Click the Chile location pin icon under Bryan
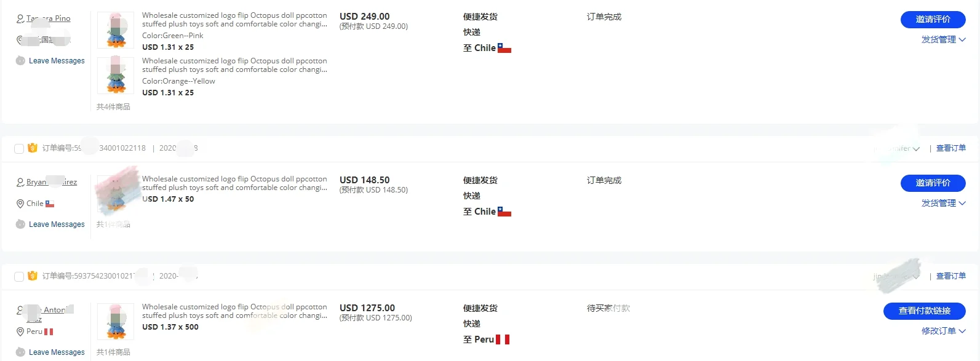The height and width of the screenshot is (361, 980). 20,204
